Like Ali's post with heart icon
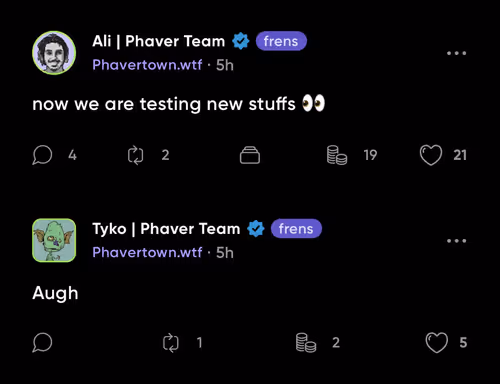Viewport: 500px width, 384px height. pos(431,155)
